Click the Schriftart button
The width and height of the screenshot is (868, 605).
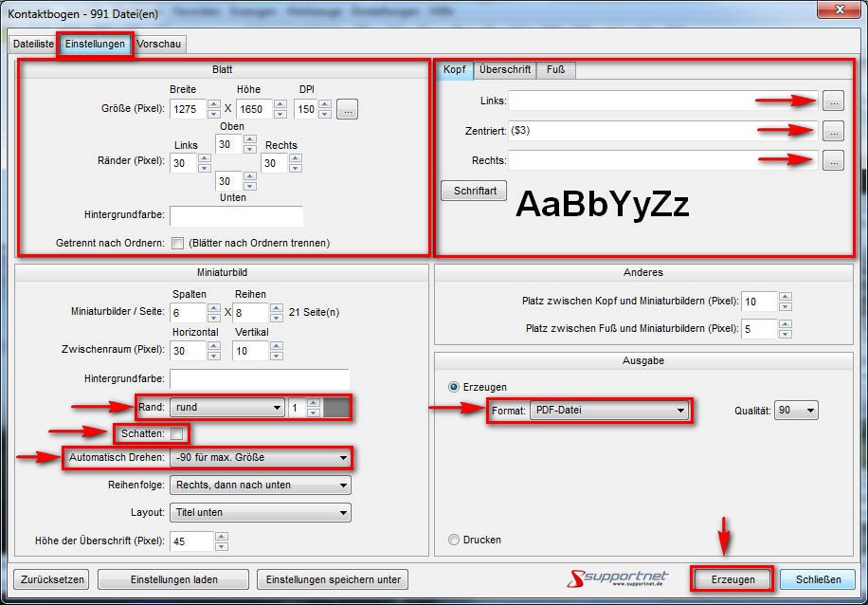click(x=474, y=191)
